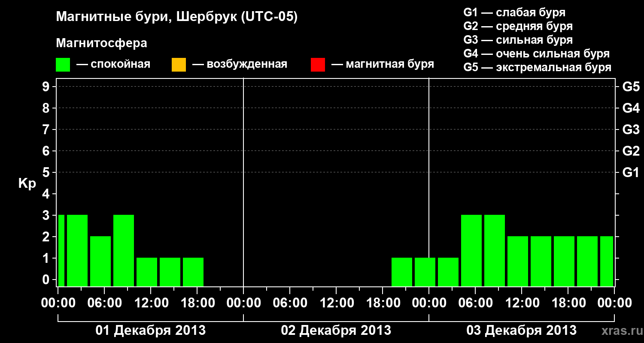Click the G5 label on the right axis
This screenshot has height=343, width=644.
(x=631, y=87)
